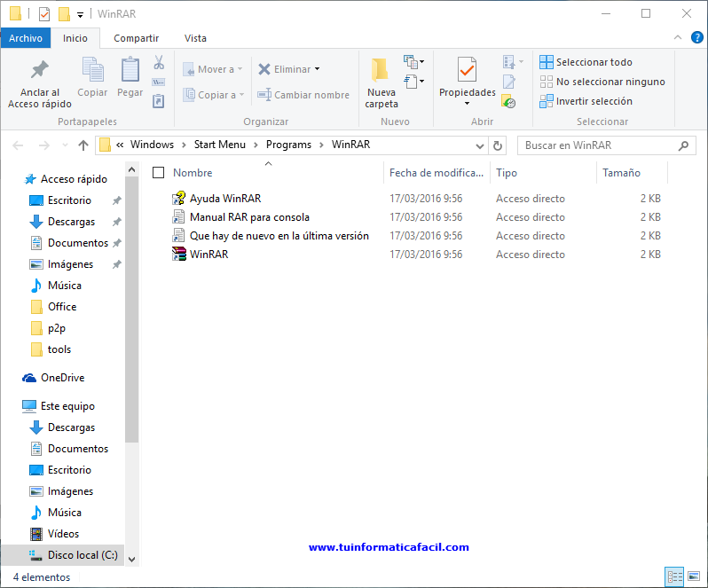Viewport: 708px width, 588px height.
Task: Click Anclar al Acceso rápido pin icon
Action: (x=40, y=70)
